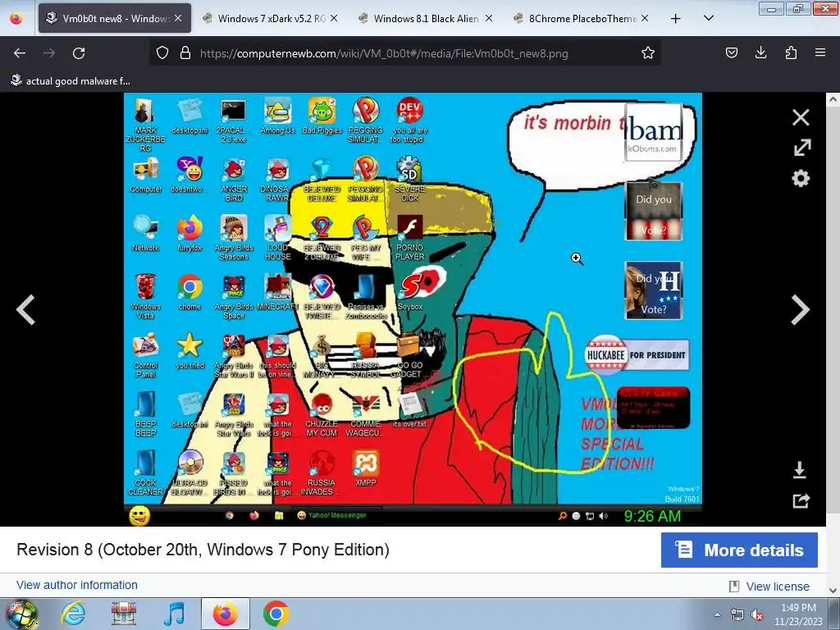Show hidden system tray icons
Image resolution: width=840 pixels, height=630 pixels.
coord(717,614)
